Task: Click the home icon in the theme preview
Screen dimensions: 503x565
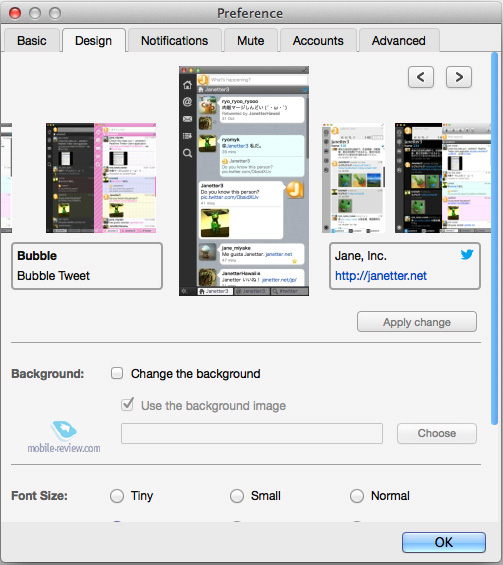Action: 187,85
